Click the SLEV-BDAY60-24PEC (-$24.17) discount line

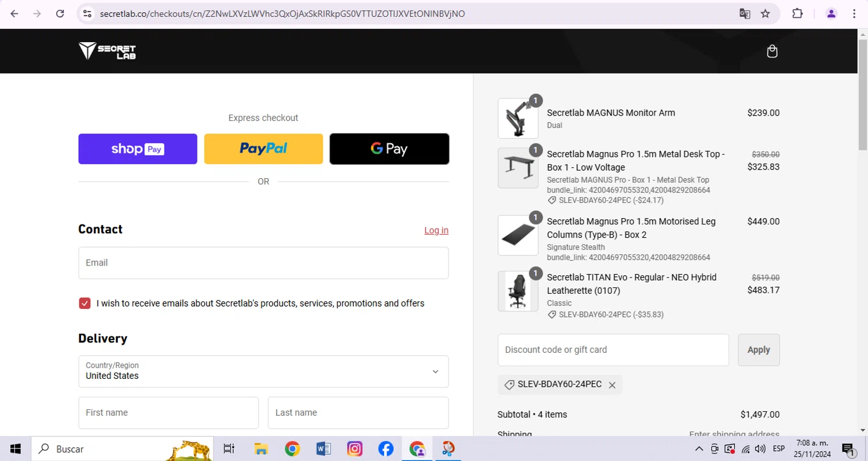pyautogui.click(x=605, y=201)
